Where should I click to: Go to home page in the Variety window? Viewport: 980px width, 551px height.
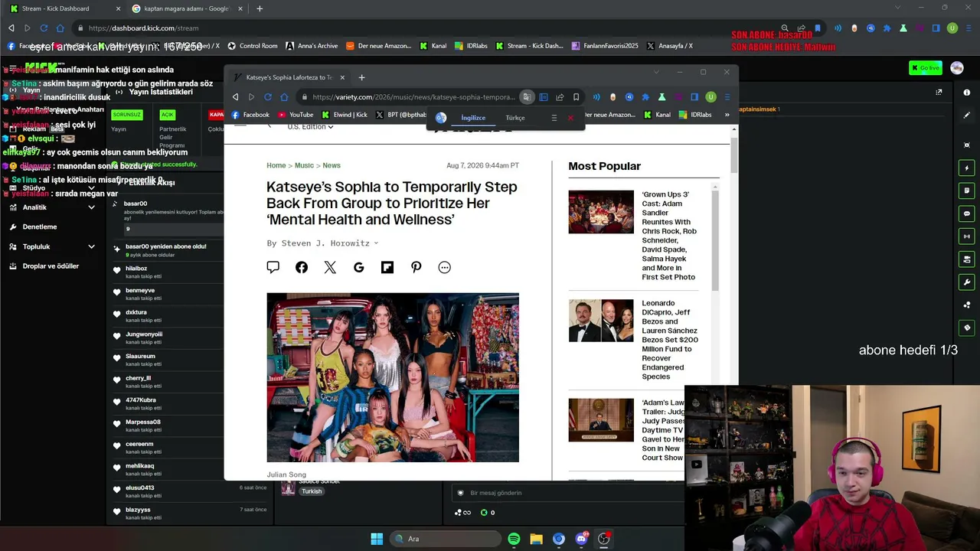click(x=284, y=97)
